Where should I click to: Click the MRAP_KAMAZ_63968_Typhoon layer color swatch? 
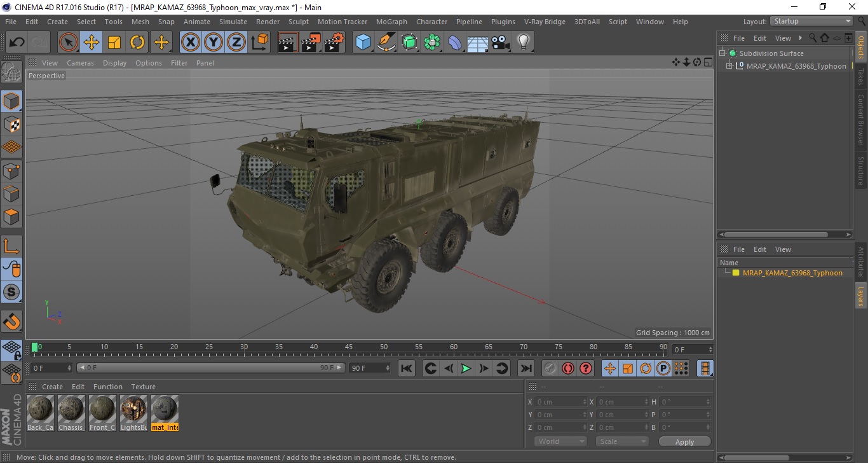(x=736, y=273)
